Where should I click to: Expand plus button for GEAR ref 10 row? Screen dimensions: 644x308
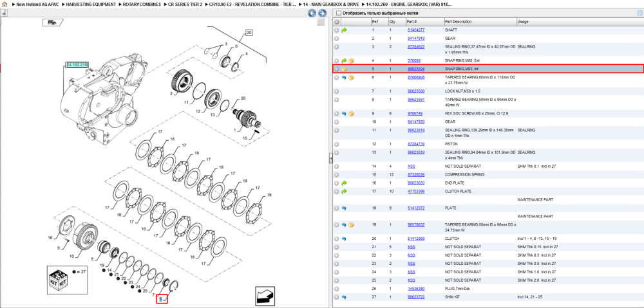point(336,122)
